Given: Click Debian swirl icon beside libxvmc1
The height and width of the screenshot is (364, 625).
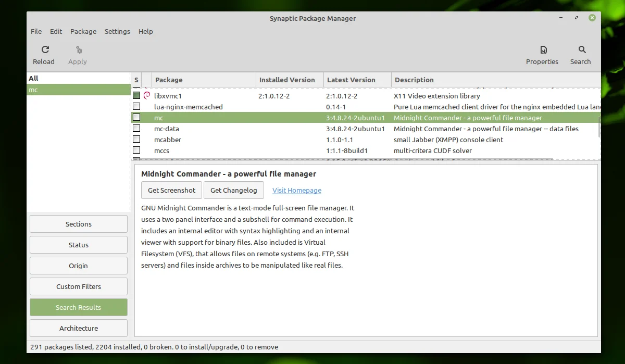Looking at the screenshot, I should [147, 96].
